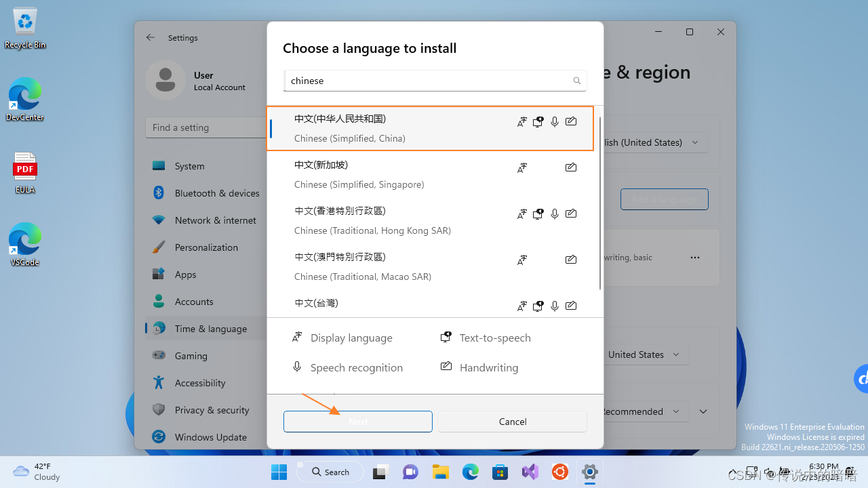Click microphone icon in 台灣 row
The width and height of the screenshot is (868, 488).
coord(555,306)
